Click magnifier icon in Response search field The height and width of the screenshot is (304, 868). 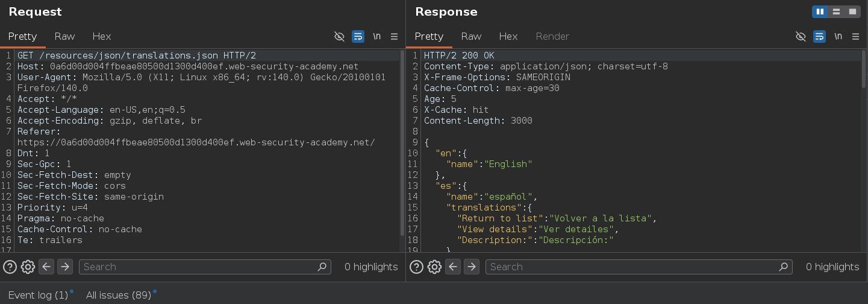click(x=783, y=267)
